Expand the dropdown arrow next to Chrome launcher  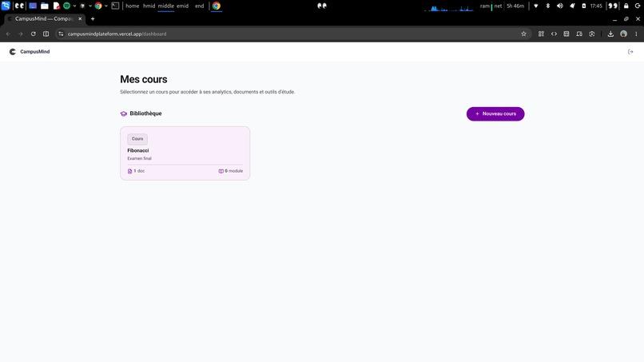[106, 6]
